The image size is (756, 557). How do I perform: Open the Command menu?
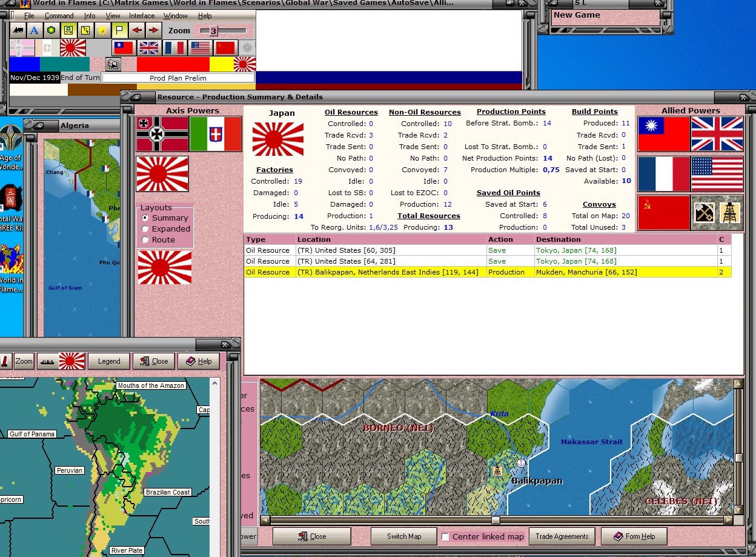59,16
